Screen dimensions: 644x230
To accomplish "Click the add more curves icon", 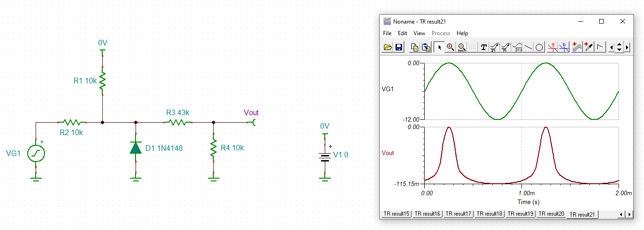I will click(x=576, y=47).
